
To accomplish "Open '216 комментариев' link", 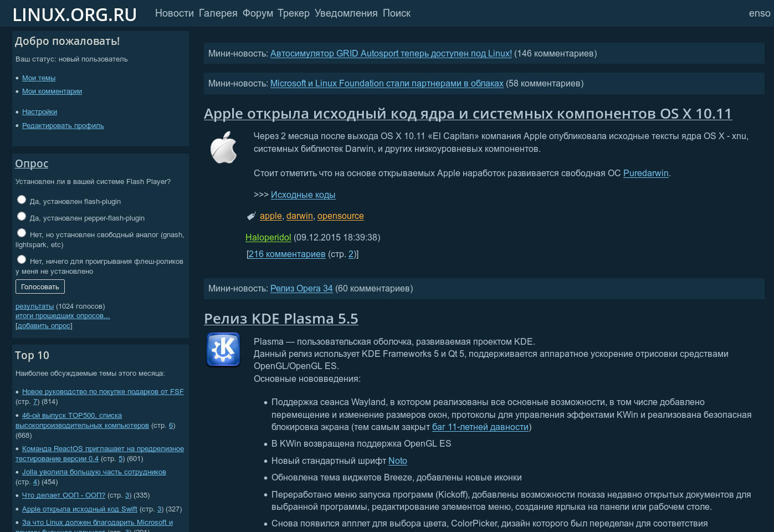I will (287, 254).
